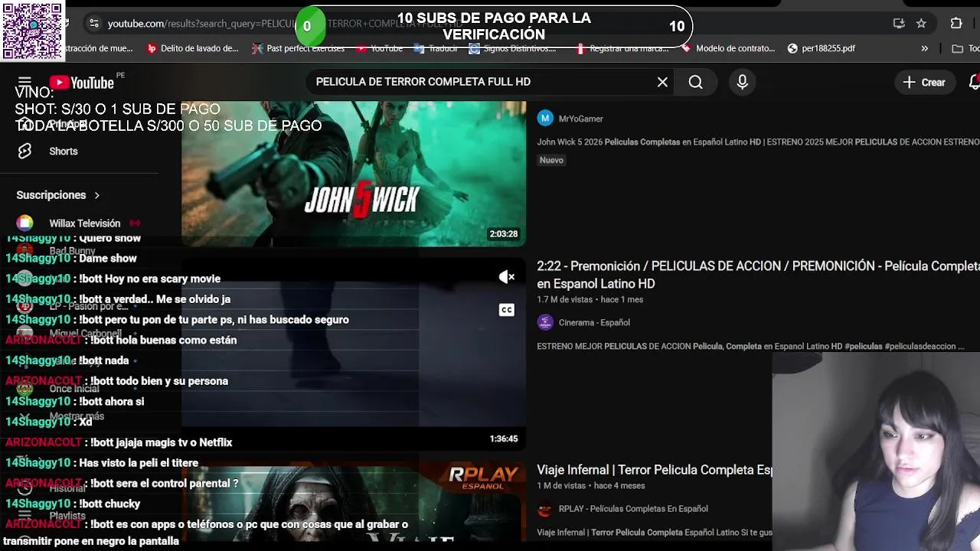This screenshot has width=980, height=551.
Task: Open the YouTube bookmark in bookmarks bar
Action: click(x=380, y=48)
